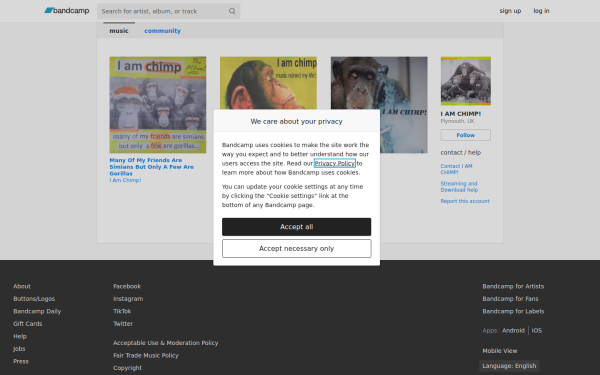Screen dimensions: 600x375
Task: Click the I AM CHIMP! artist profile image
Action: pos(465,81)
